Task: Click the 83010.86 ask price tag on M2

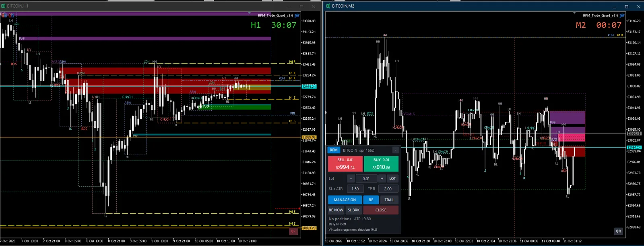Action: pos(634,133)
